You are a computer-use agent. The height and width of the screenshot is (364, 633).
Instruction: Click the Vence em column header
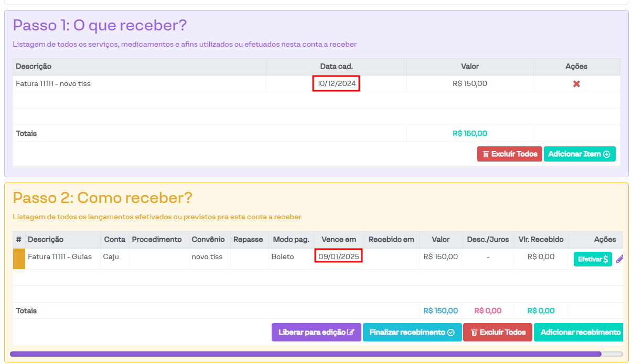pyautogui.click(x=338, y=240)
